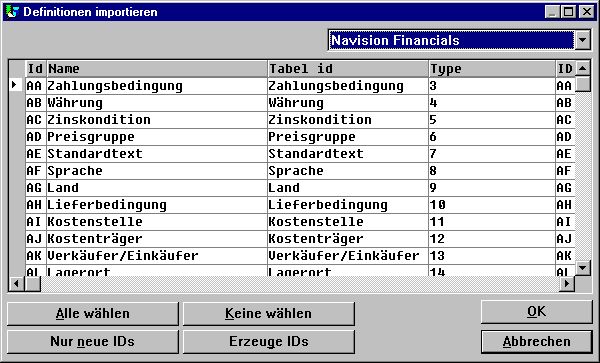Select the Name cell Kostenstelle
The width and height of the screenshot is (600, 363).
(x=157, y=221)
